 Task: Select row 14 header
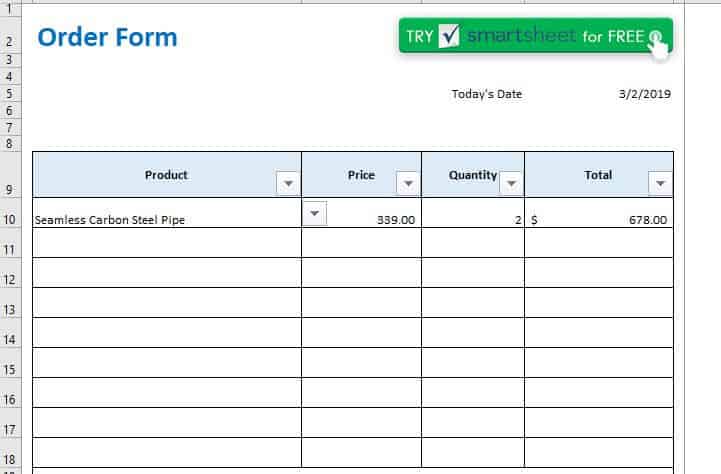pyautogui.click(x=10, y=340)
